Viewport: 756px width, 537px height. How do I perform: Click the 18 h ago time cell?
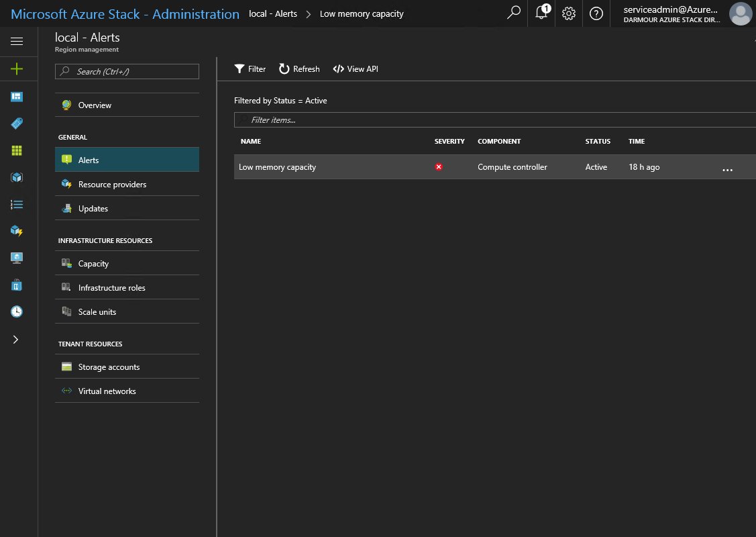pos(644,167)
